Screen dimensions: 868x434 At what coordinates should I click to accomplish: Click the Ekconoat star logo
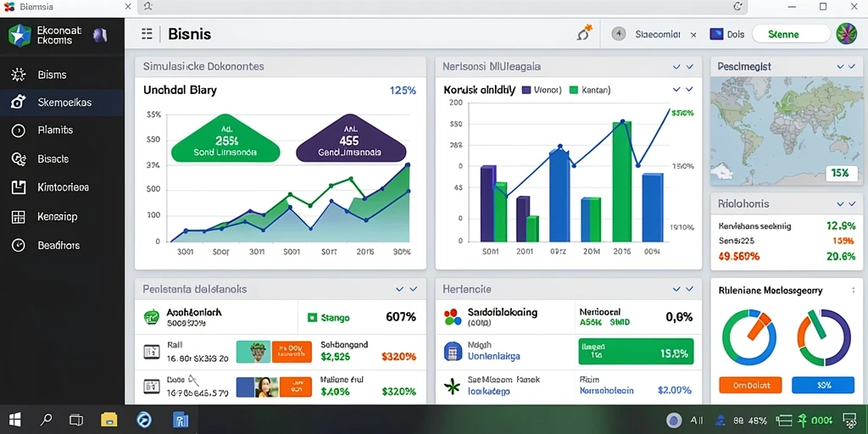pos(19,36)
